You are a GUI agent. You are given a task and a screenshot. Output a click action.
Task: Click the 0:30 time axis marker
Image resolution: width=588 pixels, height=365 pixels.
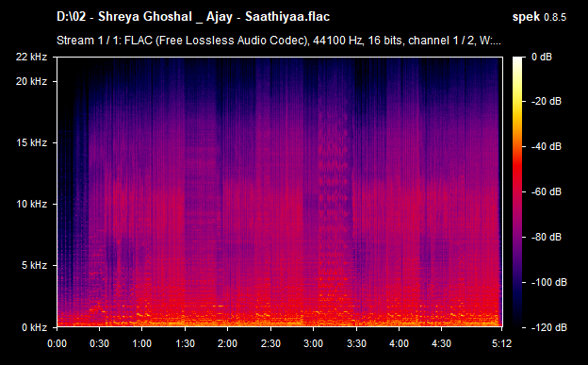click(99, 343)
